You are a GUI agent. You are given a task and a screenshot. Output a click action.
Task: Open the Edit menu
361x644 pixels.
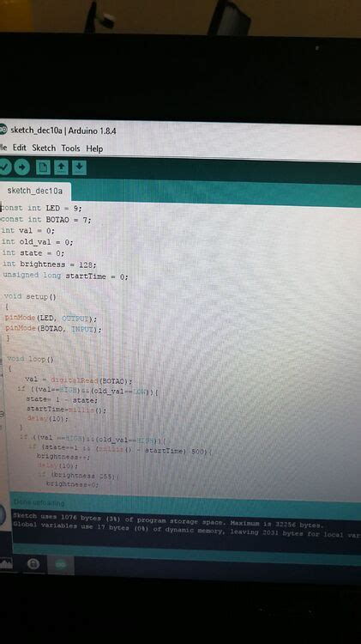19,148
